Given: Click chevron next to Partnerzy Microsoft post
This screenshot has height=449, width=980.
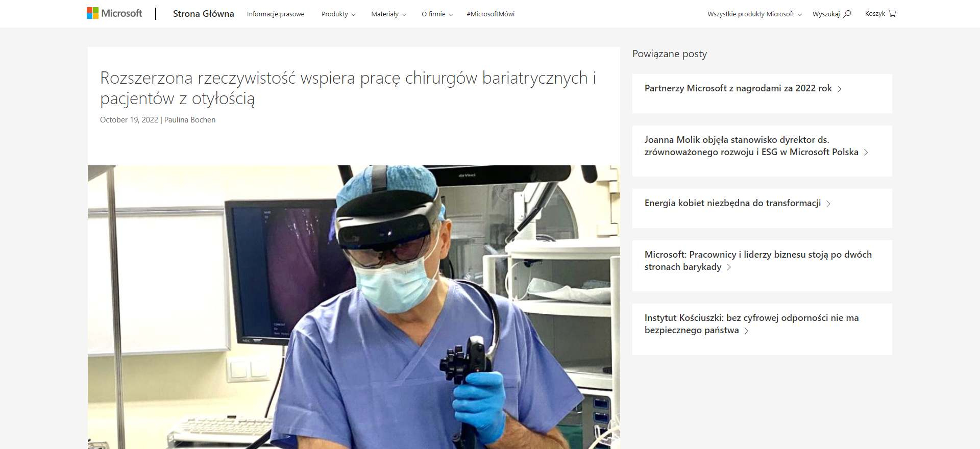Looking at the screenshot, I should (839, 89).
